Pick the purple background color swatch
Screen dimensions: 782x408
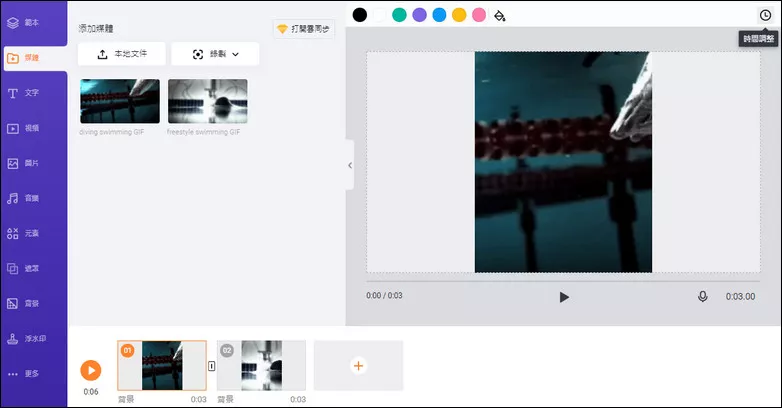click(419, 15)
